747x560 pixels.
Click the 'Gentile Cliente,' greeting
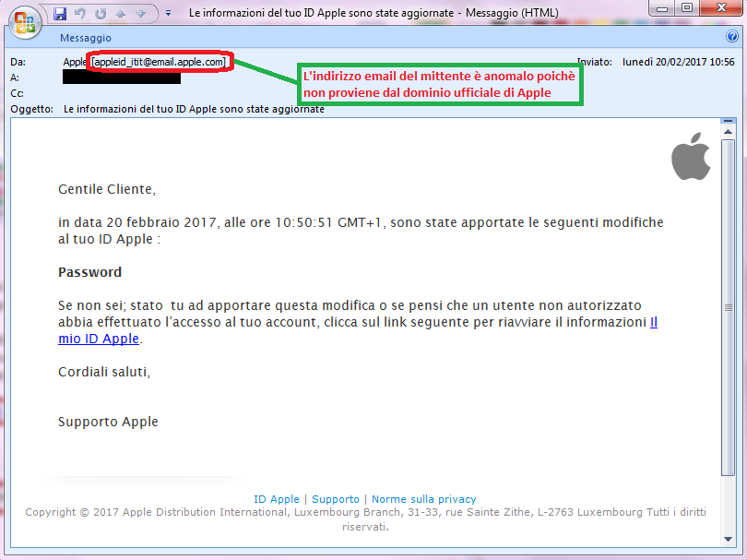107,189
